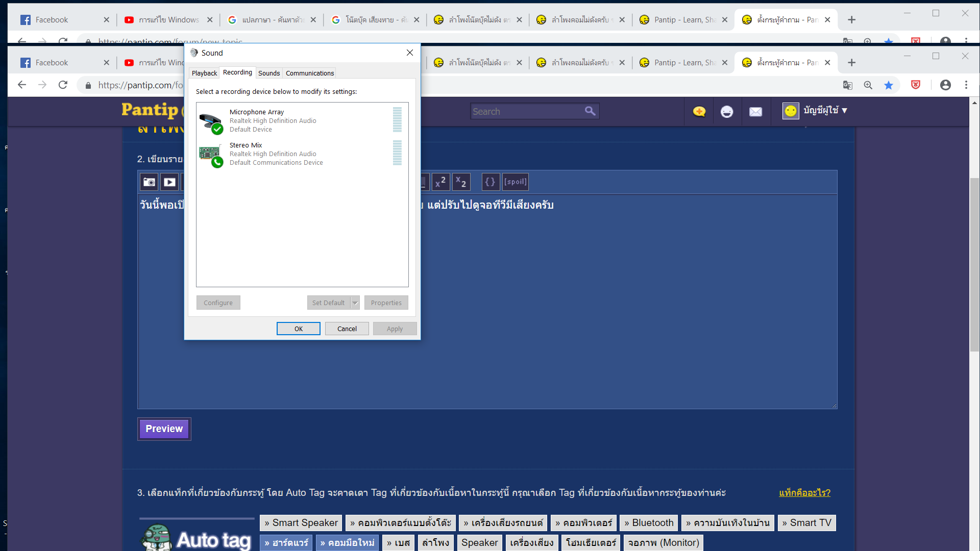Reload the Pantip page
The image size is (980, 551).
point(63,85)
